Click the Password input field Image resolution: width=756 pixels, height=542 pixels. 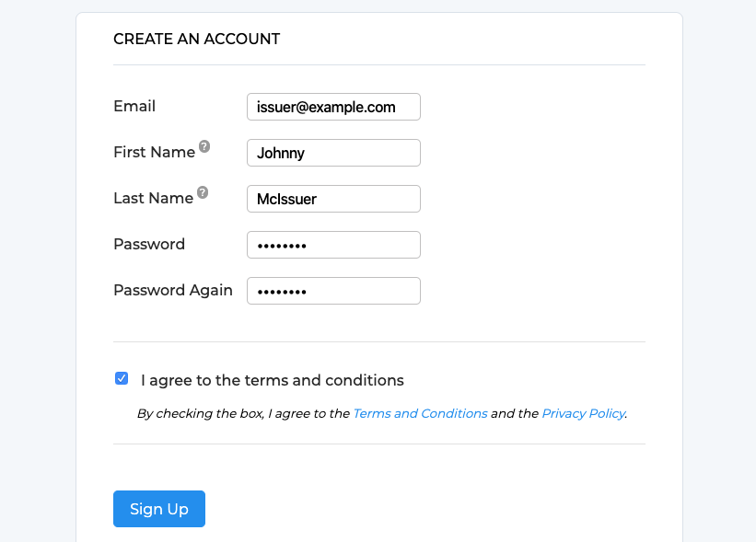click(x=333, y=245)
